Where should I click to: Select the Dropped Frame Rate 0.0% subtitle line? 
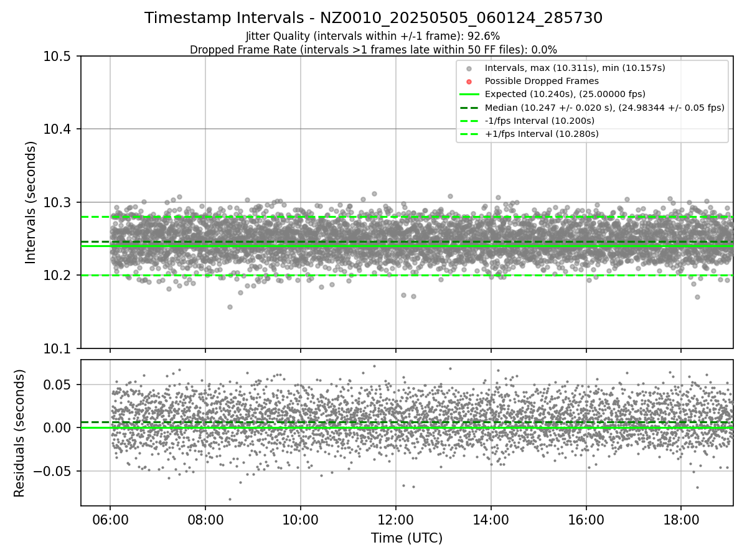pos(374,50)
